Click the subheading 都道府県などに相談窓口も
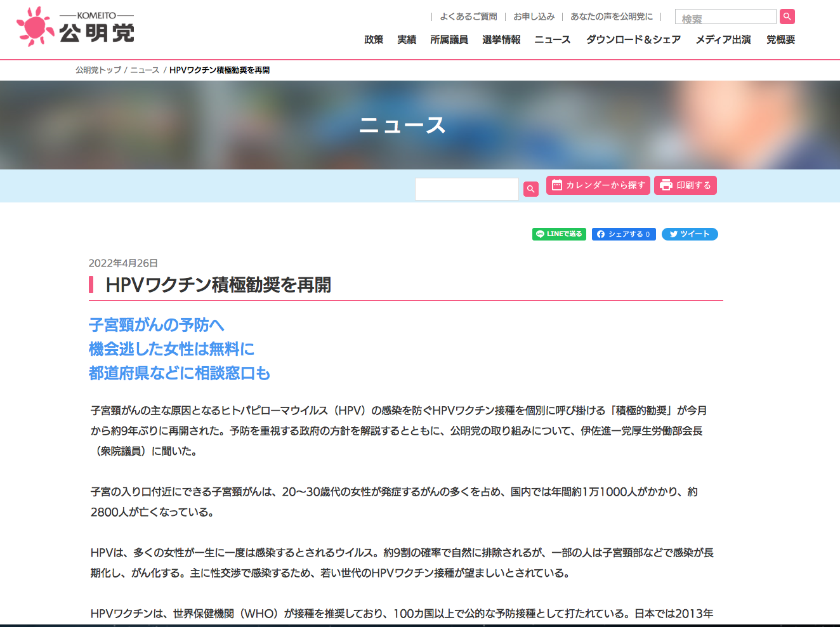840x627 pixels. pyautogui.click(x=180, y=373)
